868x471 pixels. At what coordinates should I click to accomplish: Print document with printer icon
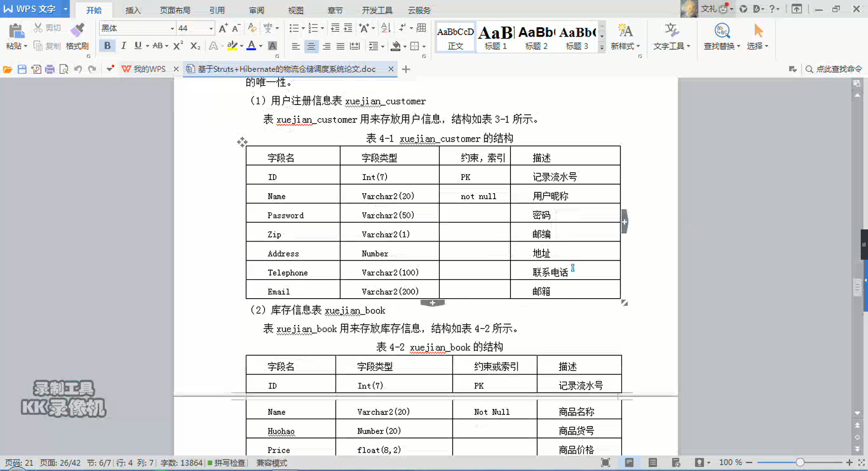click(50, 69)
